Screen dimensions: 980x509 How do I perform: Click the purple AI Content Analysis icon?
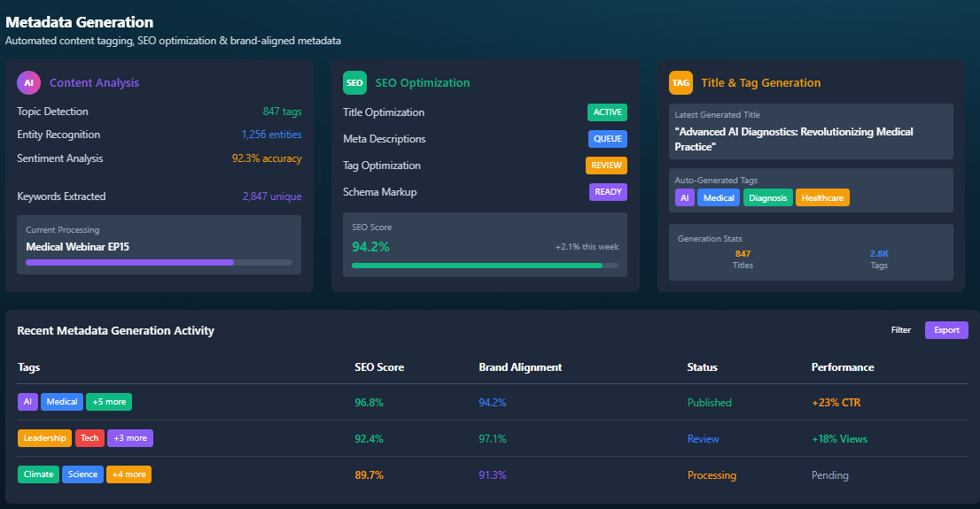tap(28, 82)
